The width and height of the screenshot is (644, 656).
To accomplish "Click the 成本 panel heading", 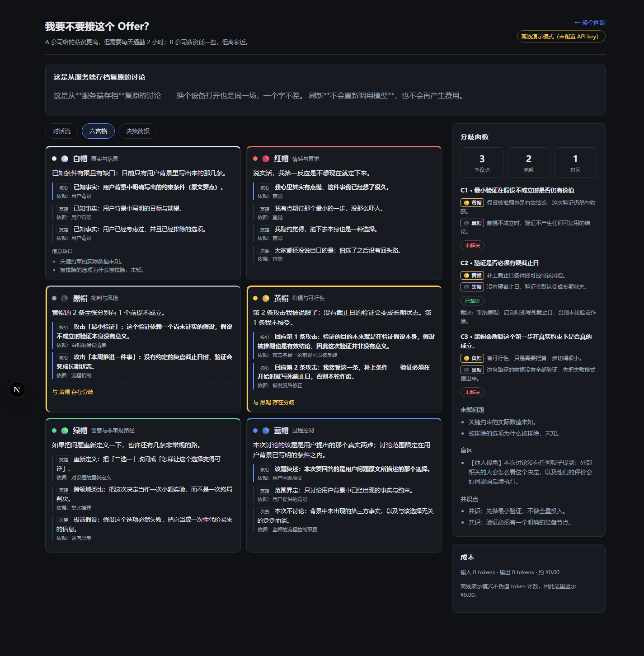I will click(x=467, y=558).
